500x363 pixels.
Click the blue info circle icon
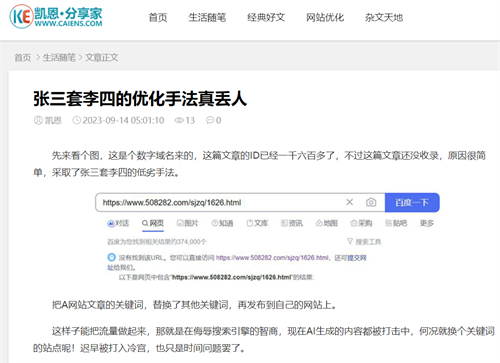tap(111, 257)
